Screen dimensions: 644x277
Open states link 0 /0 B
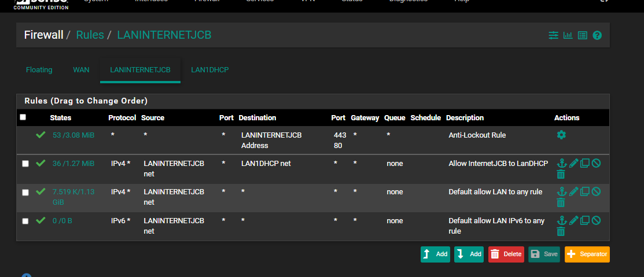tap(62, 221)
